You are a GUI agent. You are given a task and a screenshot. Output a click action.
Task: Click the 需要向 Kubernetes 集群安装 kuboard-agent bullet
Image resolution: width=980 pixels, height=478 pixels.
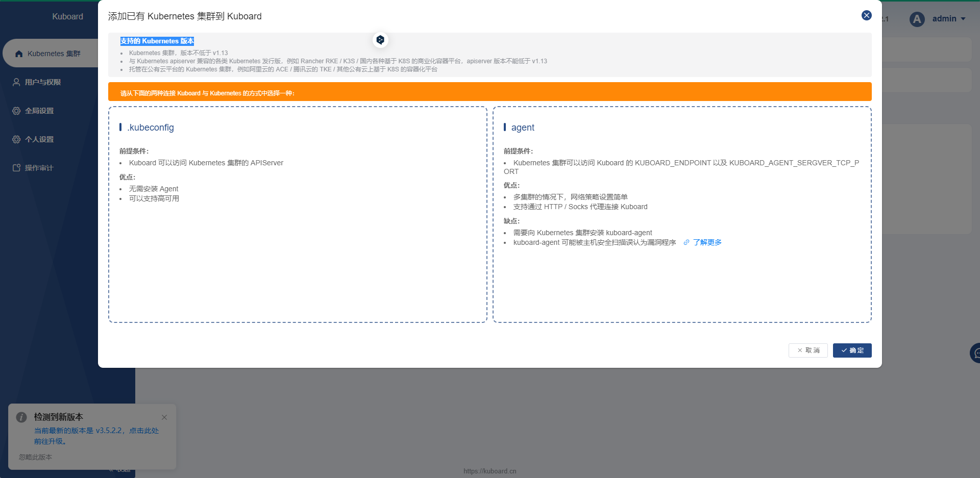pyautogui.click(x=583, y=233)
